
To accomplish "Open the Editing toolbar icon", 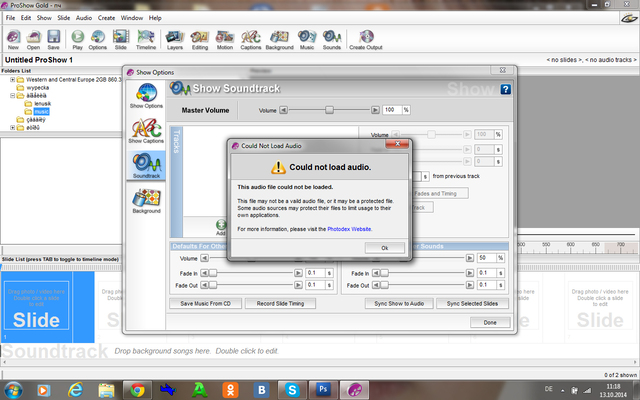I will [x=200, y=40].
